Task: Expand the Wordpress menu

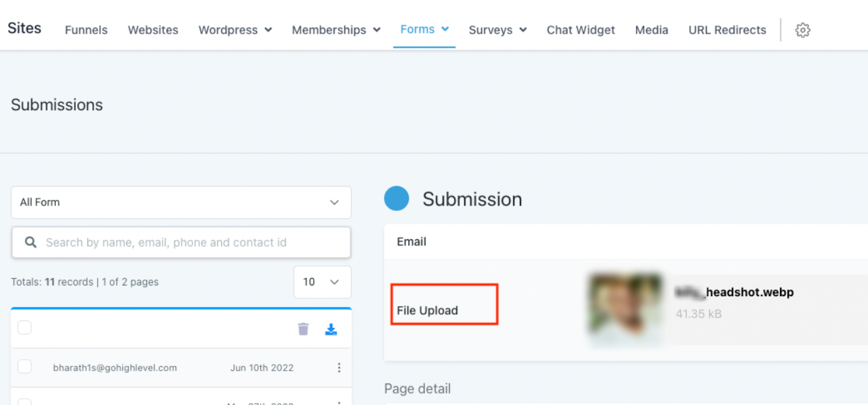Action: click(x=235, y=30)
